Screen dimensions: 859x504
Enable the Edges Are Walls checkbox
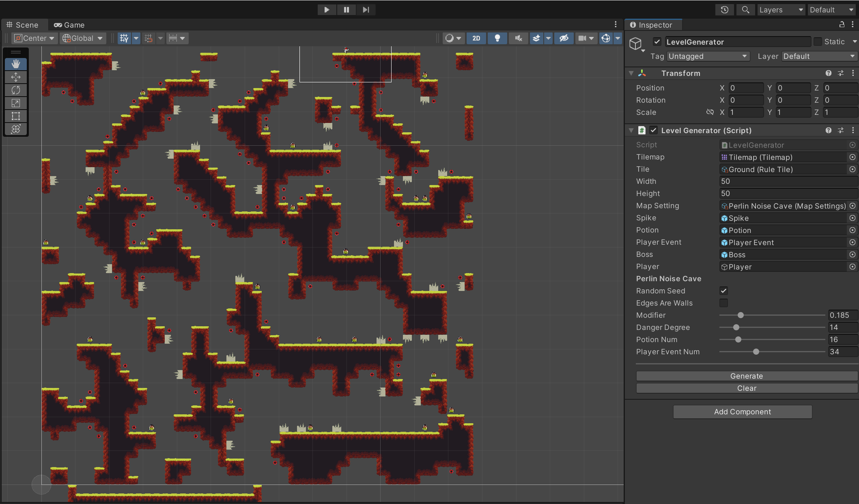[723, 303]
